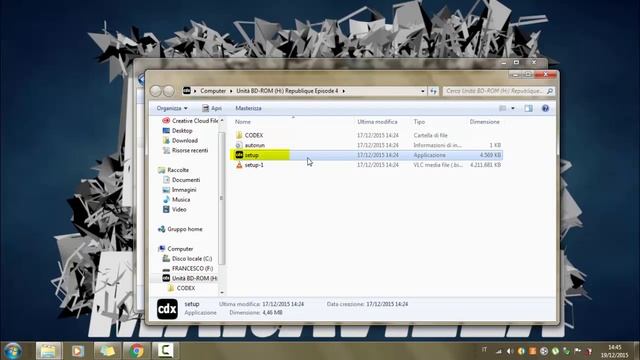
Task: Open Video library
Action: pos(175,209)
